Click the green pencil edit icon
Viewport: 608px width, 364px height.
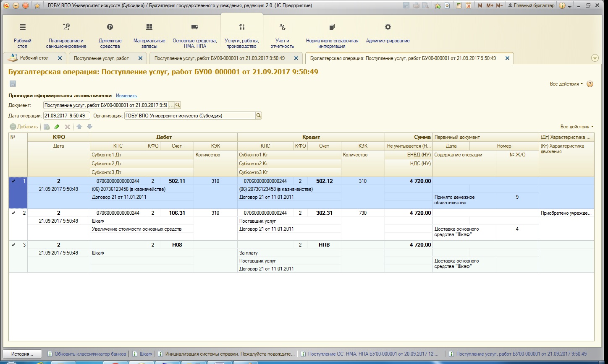(x=57, y=127)
